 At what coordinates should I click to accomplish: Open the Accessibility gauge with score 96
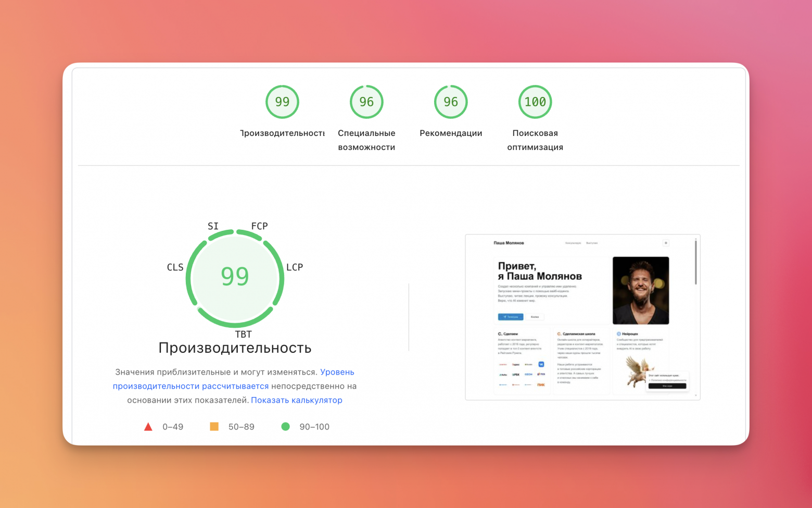[366, 102]
